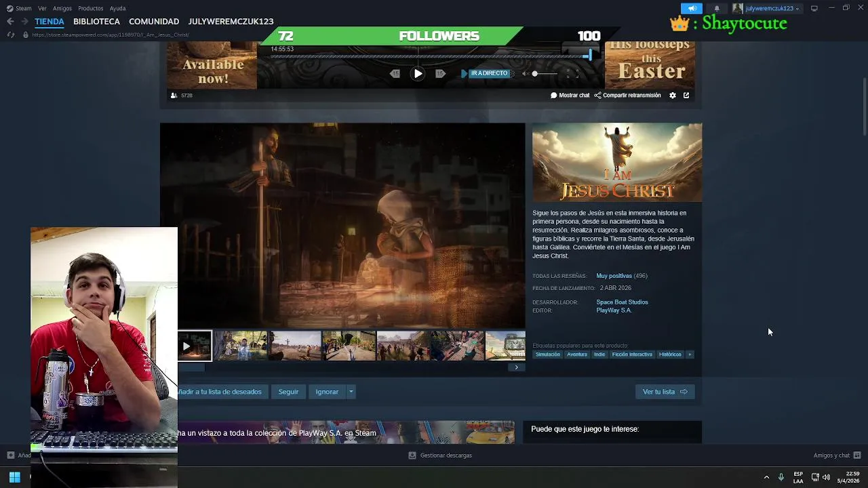Seek on the broadcast timeline bar
Image resolution: width=868 pixels, height=488 pixels.
[430, 56]
